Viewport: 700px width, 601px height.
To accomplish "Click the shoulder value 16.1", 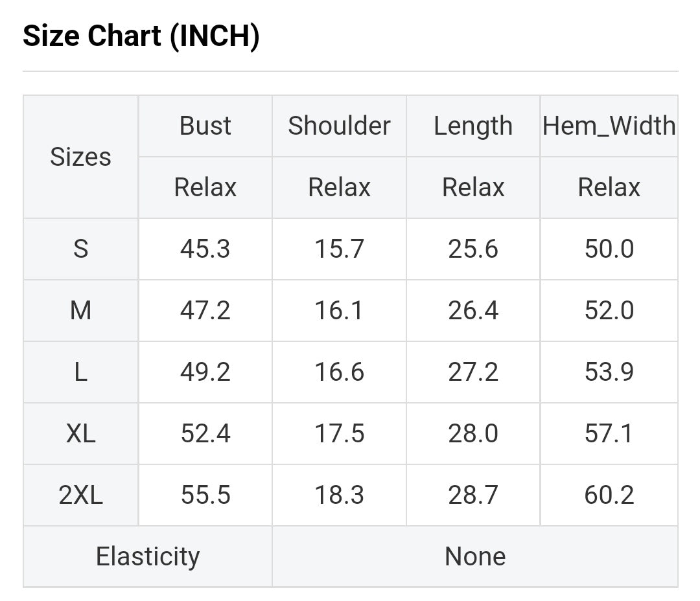I will [339, 310].
